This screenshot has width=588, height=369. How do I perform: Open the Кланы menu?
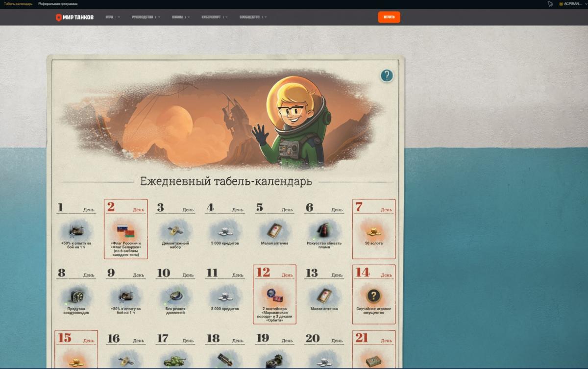click(x=177, y=17)
